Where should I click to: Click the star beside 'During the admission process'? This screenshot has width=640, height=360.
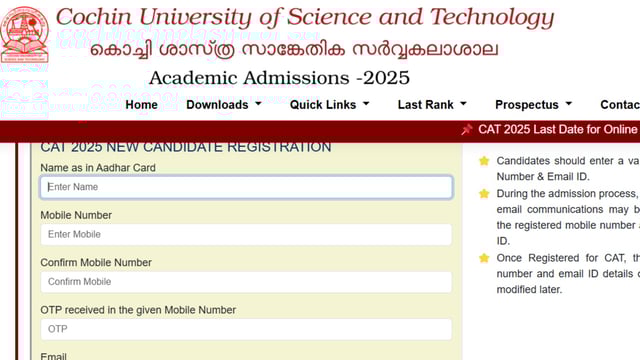pyautogui.click(x=484, y=193)
